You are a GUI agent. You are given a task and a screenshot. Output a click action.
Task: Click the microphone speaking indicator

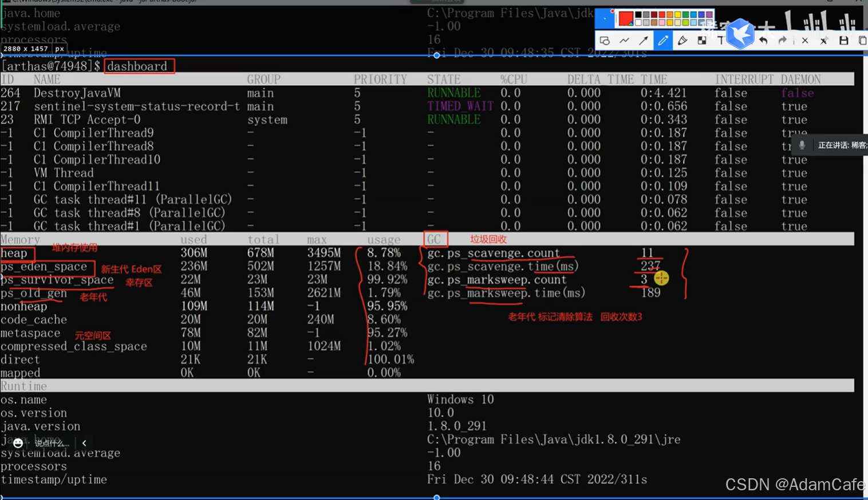click(802, 145)
